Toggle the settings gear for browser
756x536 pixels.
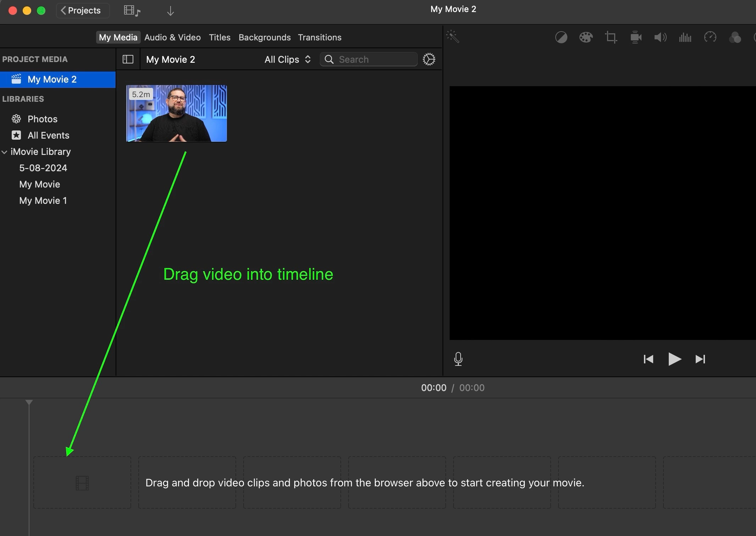[429, 59]
